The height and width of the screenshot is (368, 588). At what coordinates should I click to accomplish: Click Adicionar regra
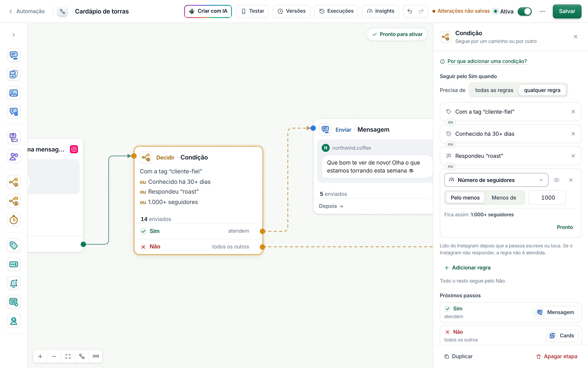467,267
